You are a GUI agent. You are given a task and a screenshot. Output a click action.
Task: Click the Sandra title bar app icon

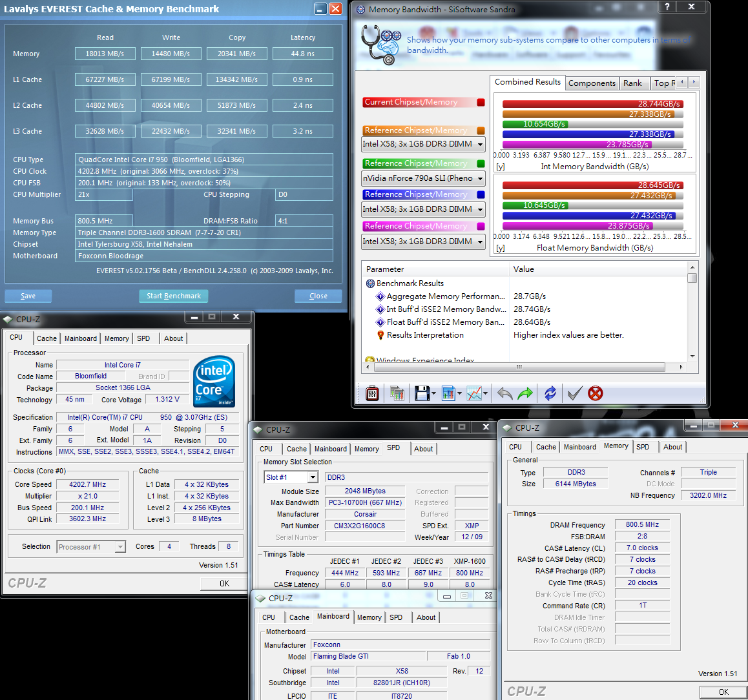361,9
